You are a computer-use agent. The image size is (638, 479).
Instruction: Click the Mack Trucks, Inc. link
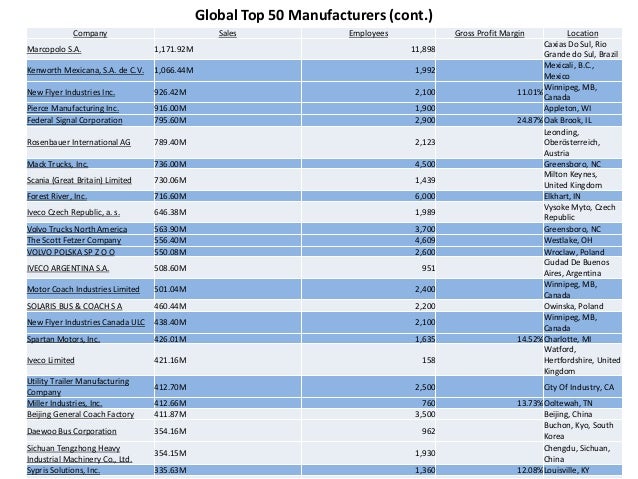coord(57,164)
